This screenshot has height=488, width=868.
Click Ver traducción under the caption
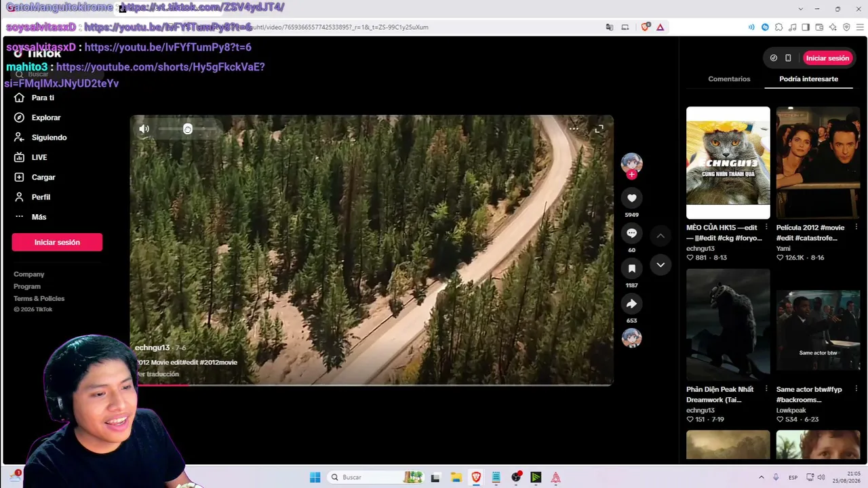158,374
